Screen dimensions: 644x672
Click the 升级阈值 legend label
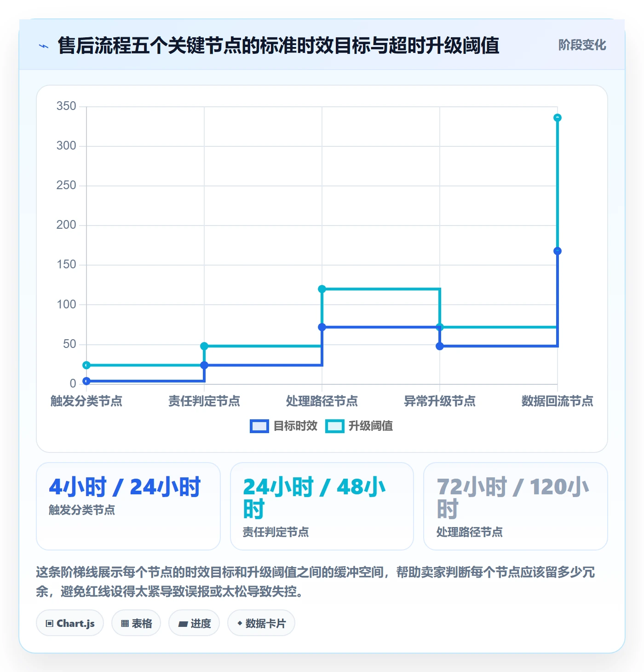pos(371,426)
